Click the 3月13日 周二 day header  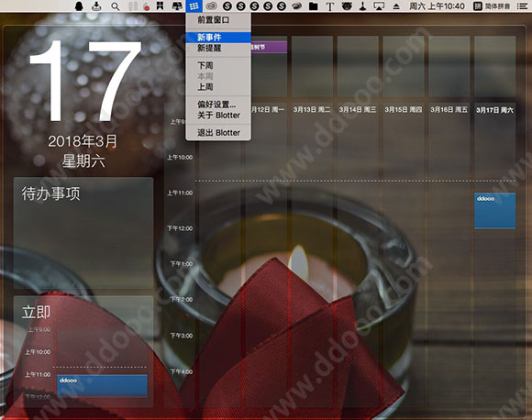[312, 109]
